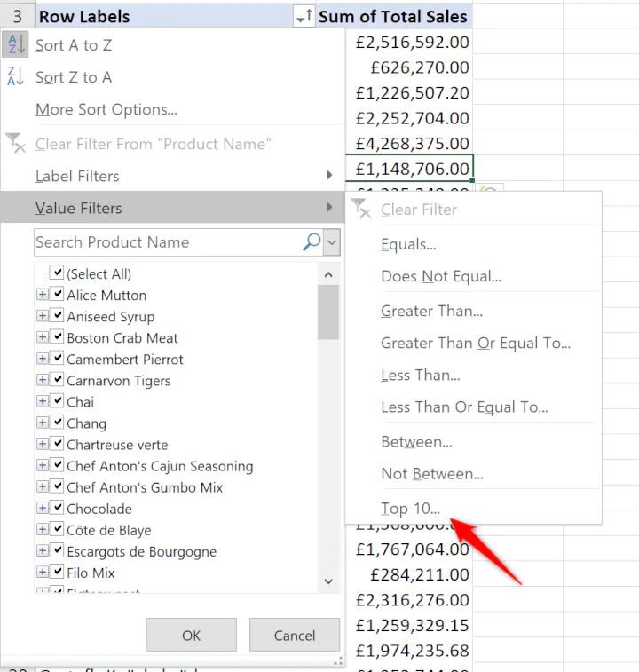The height and width of the screenshot is (672, 639).
Task: Expand the Côte de Blaye item
Action: [42, 530]
